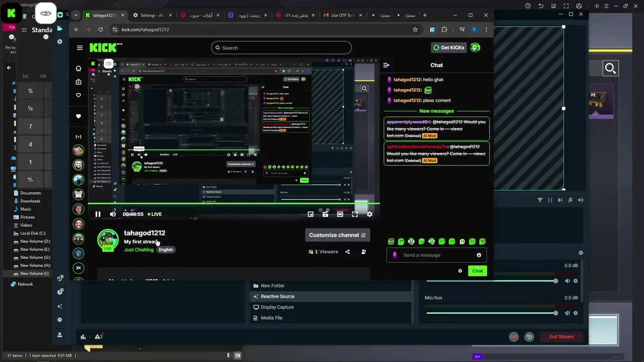Insert the last Kick emote in quick row

(482, 241)
